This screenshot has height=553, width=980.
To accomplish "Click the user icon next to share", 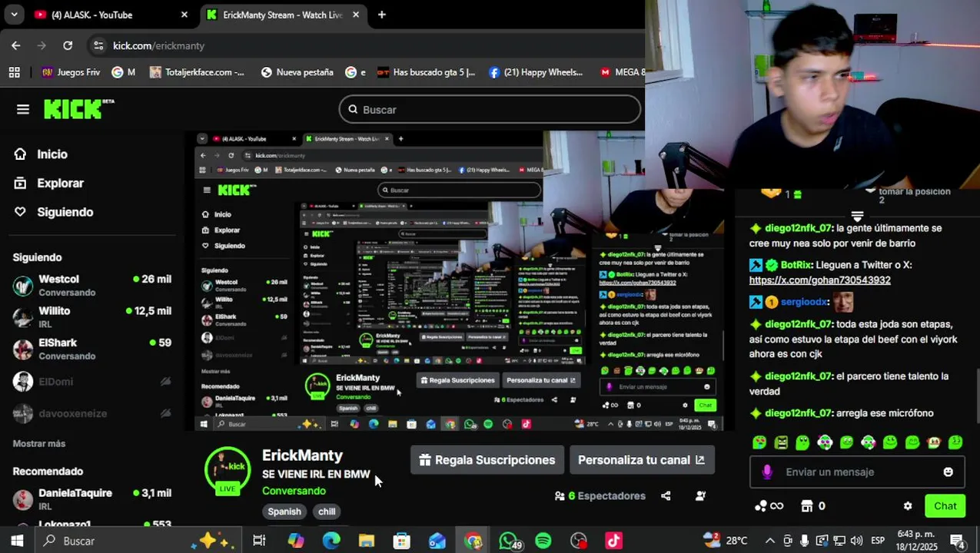I will pyautogui.click(x=700, y=496).
